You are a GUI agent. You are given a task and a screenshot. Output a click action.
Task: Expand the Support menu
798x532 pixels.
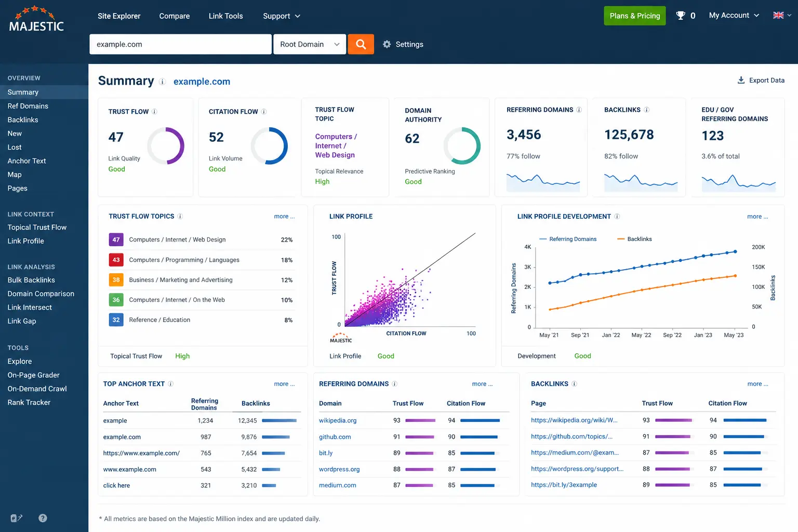[x=282, y=16]
